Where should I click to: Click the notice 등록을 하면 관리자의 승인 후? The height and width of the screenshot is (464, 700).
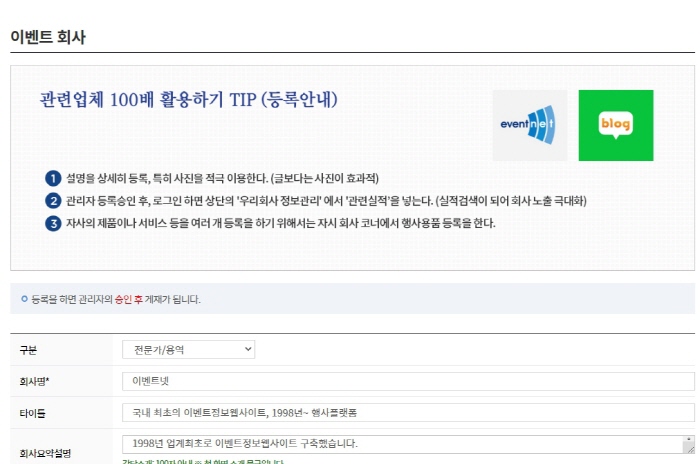click(116, 299)
